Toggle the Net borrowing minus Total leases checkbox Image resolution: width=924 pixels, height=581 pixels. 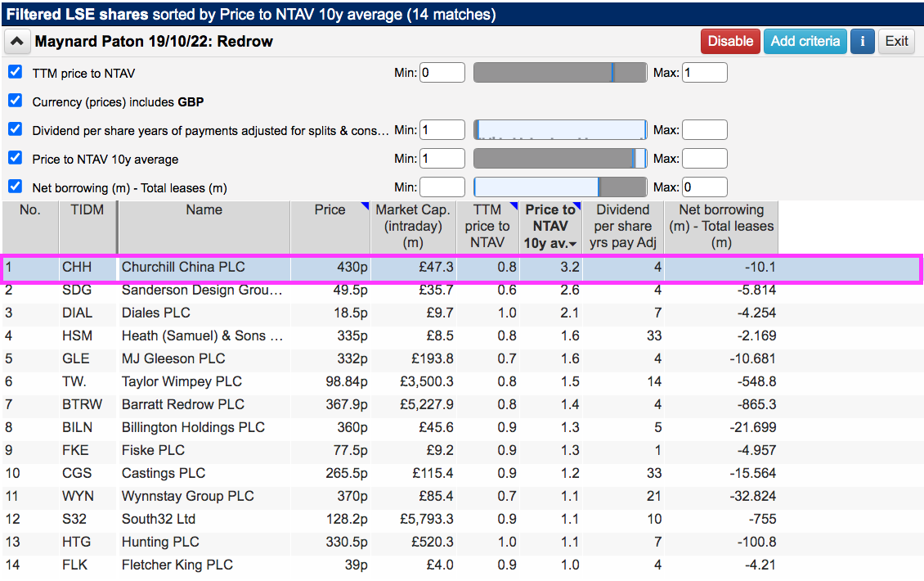coord(16,187)
